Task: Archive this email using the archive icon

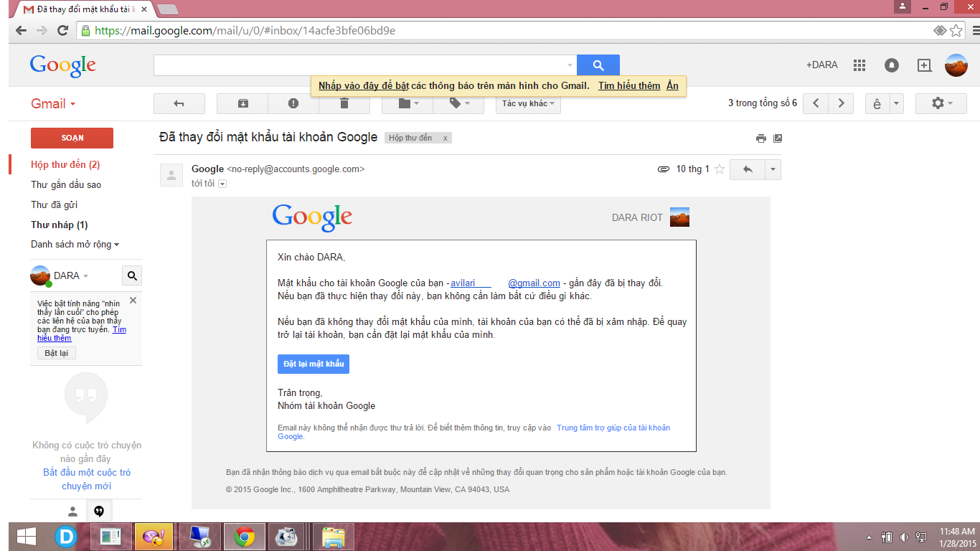Action: [242, 103]
